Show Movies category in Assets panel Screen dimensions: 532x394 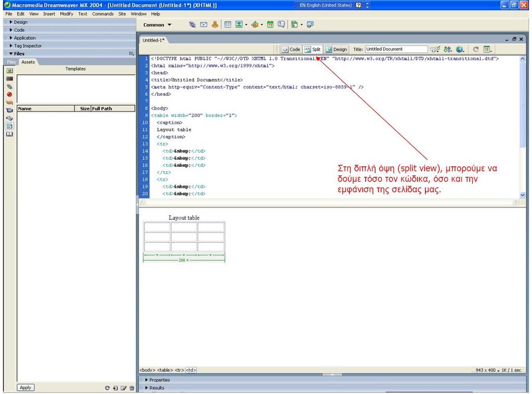[9, 110]
